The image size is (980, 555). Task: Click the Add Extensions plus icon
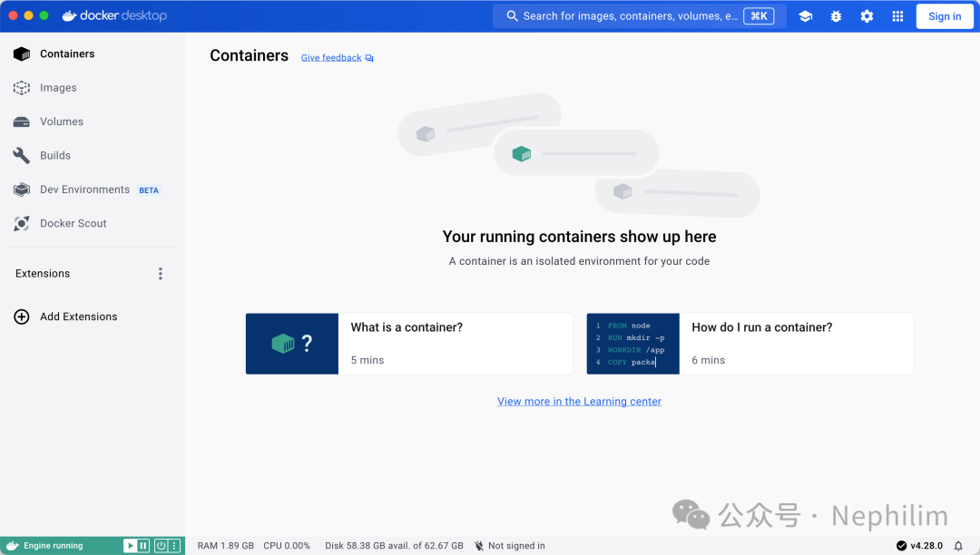click(22, 316)
